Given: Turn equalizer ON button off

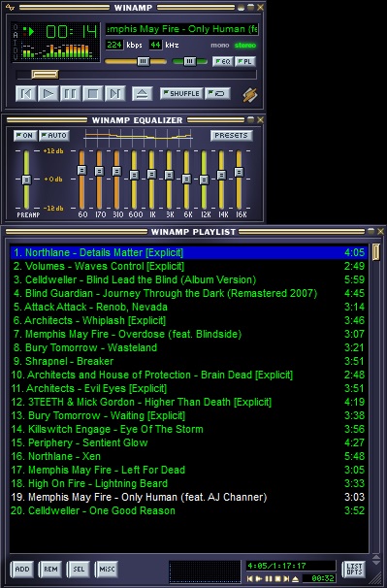Looking at the screenshot, I should 25,136.
